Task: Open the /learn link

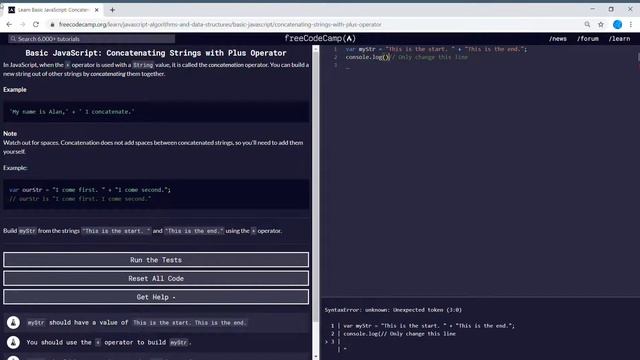Action: [619, 39]
